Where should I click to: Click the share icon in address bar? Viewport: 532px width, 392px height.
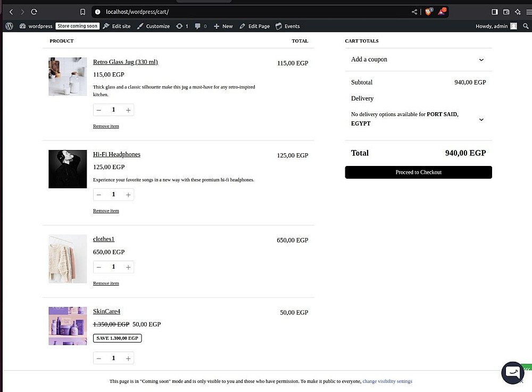tap(414, 12)
